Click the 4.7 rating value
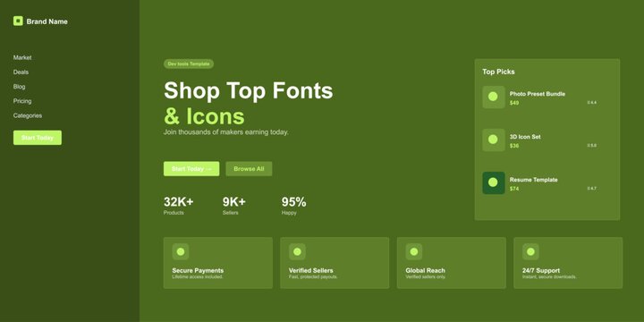The image size is (644, 322). 592,188
